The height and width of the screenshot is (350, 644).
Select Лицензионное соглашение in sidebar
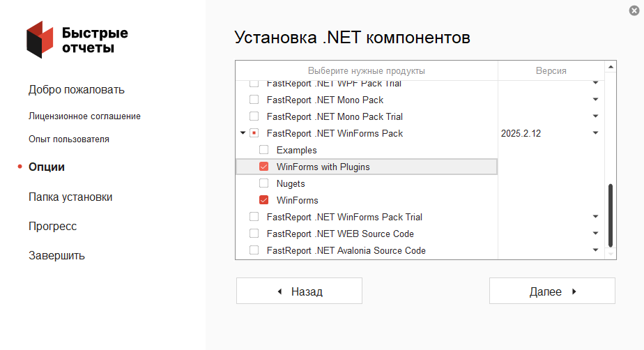[84, 116]
